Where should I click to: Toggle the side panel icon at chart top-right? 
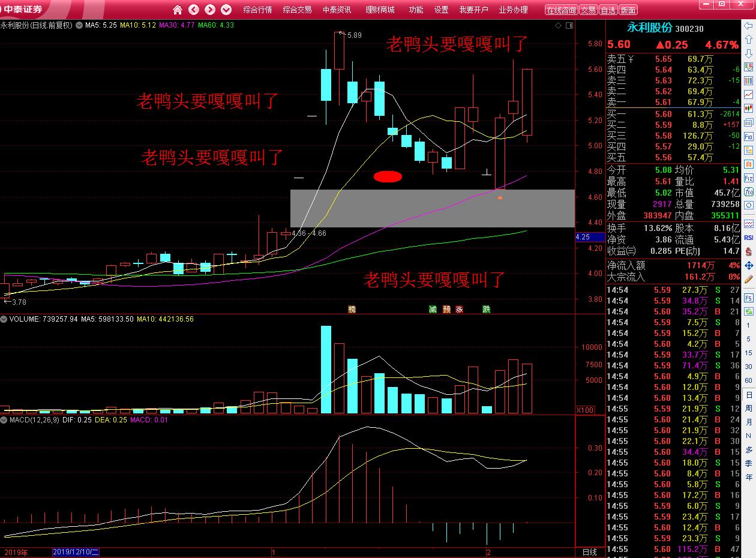pyautogui.click(x=569, y=25)
